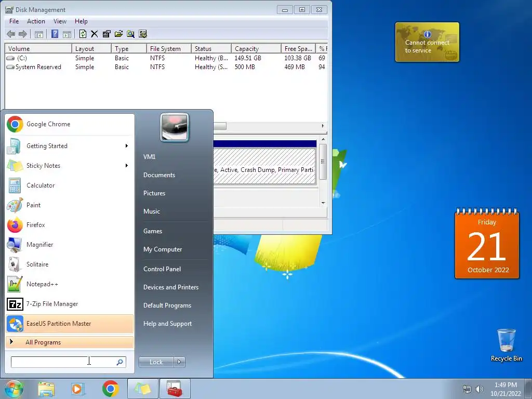Open Music from Start menu
This screenshot has width=532, height=399.
pyautogui.click(x=151, y=211)
